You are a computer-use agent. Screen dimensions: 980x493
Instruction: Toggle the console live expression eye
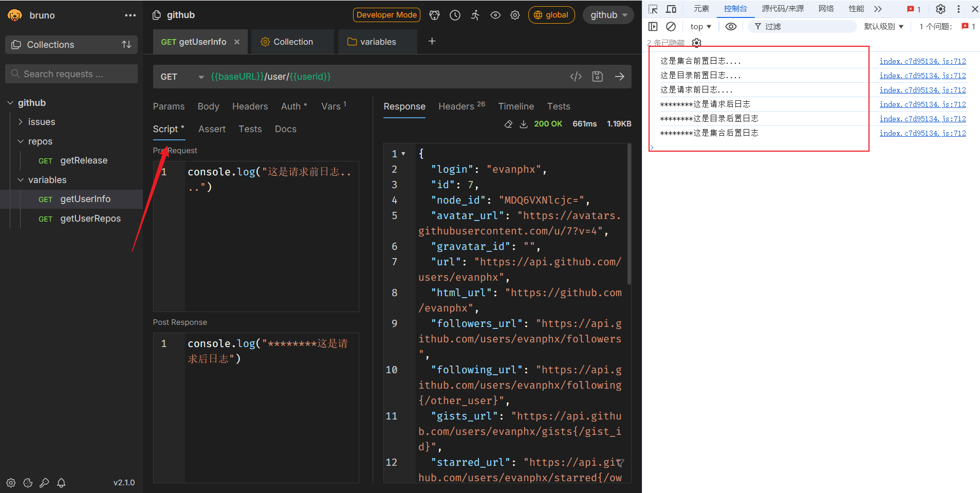pos(731,26)
